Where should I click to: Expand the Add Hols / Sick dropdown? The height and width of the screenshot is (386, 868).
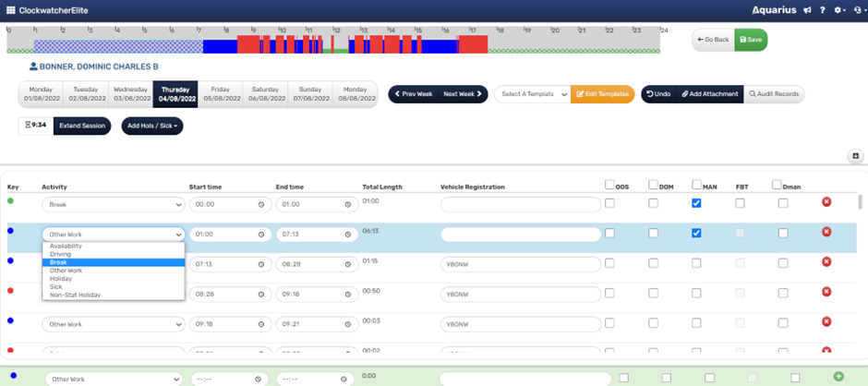coord(152,126)
